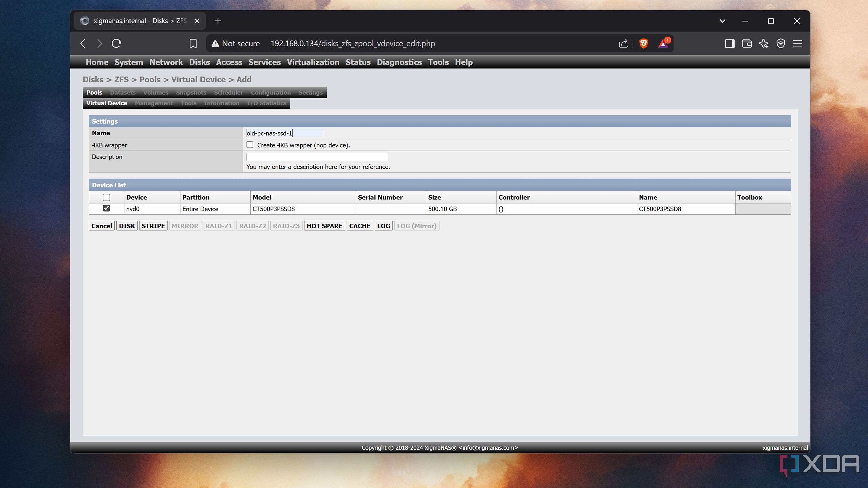Reload the page with refresh icon
Image resolution: width=868 pixels, height=488 pixels.
point(116,43)
